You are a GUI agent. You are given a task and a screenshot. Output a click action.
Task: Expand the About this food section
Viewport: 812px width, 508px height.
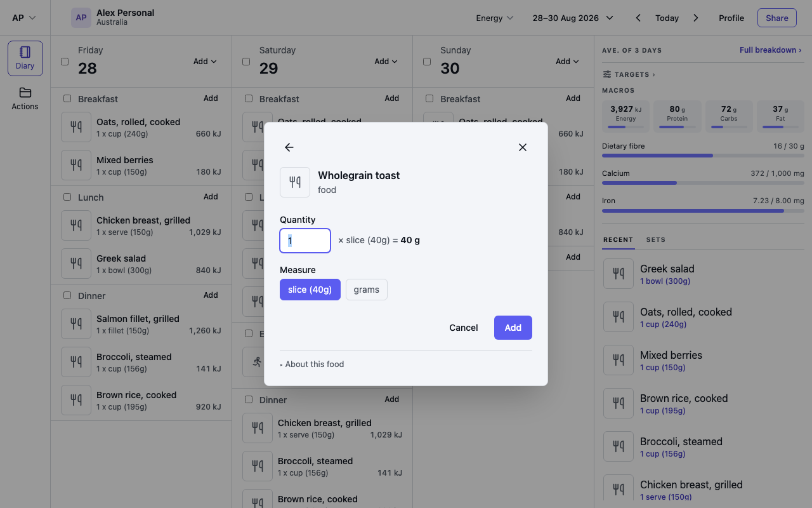312,364
